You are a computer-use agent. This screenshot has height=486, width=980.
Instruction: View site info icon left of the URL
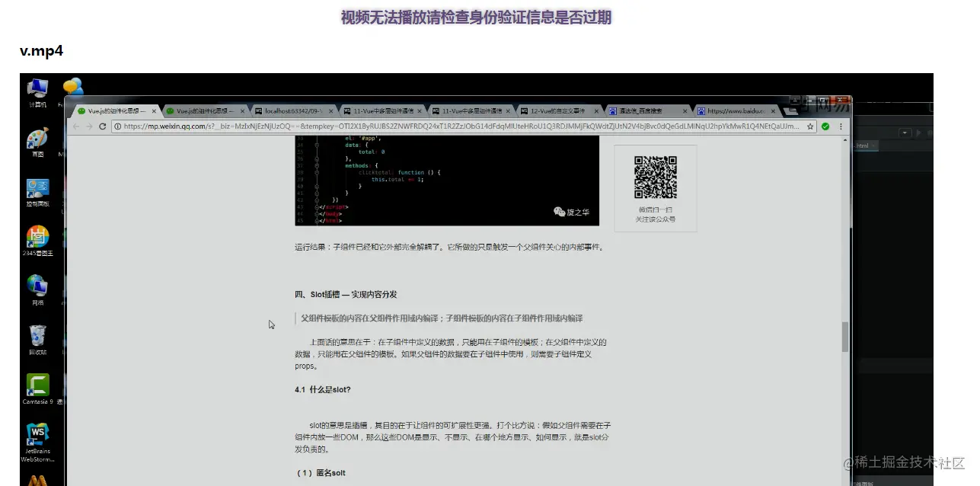point(117,126)
